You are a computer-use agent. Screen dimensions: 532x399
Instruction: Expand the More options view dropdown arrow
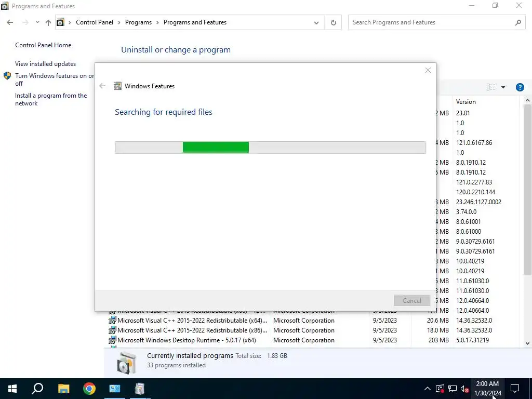tap(503, 87)
